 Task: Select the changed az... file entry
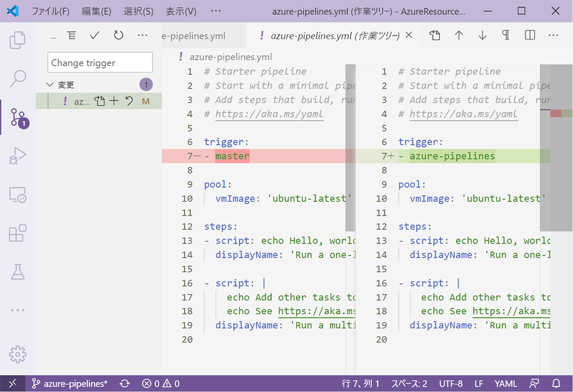(x=99, y=101)
